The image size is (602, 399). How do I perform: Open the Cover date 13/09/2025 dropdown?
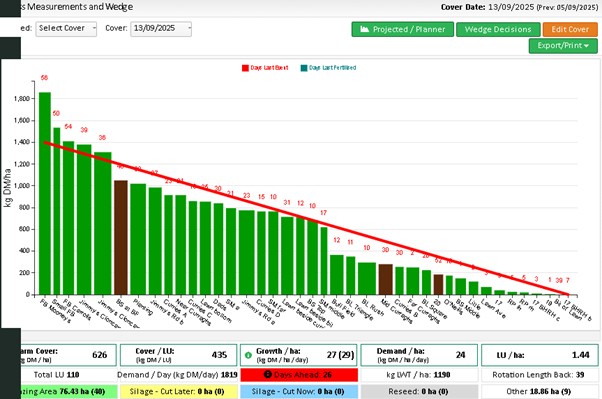(161, 29)
